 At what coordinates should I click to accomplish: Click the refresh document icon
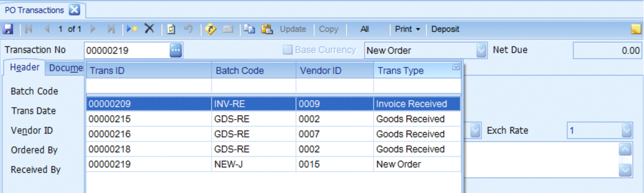click(171, 29)
